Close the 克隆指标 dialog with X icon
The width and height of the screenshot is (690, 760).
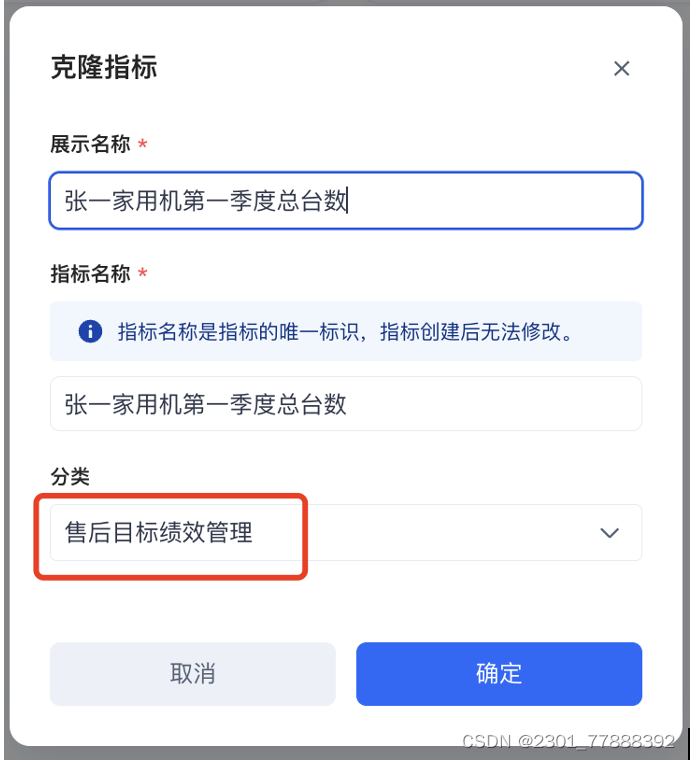[x=621, y=68]
